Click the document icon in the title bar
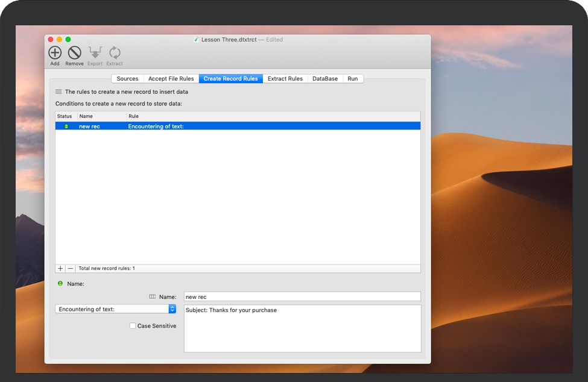 click(x=196, y=40)
